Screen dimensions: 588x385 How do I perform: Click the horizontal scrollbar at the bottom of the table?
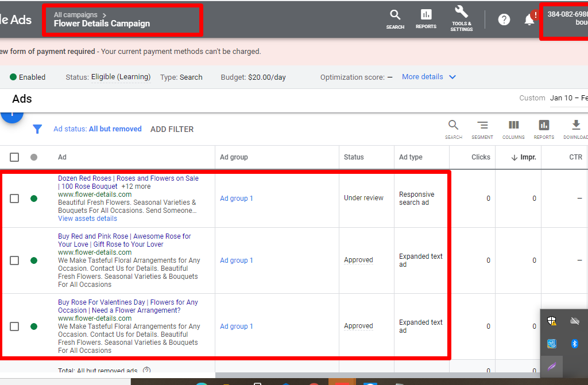(x=377, y=375)
